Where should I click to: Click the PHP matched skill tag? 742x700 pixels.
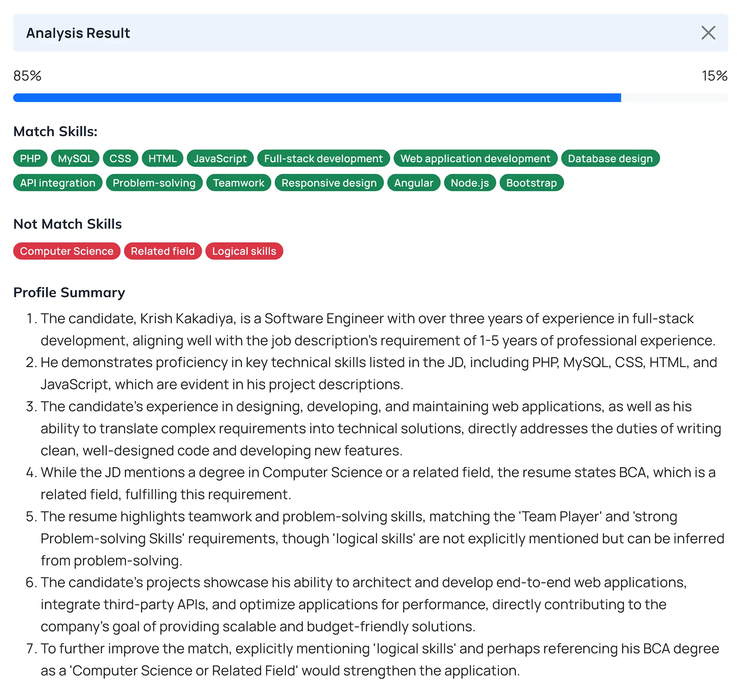[30, 158]
